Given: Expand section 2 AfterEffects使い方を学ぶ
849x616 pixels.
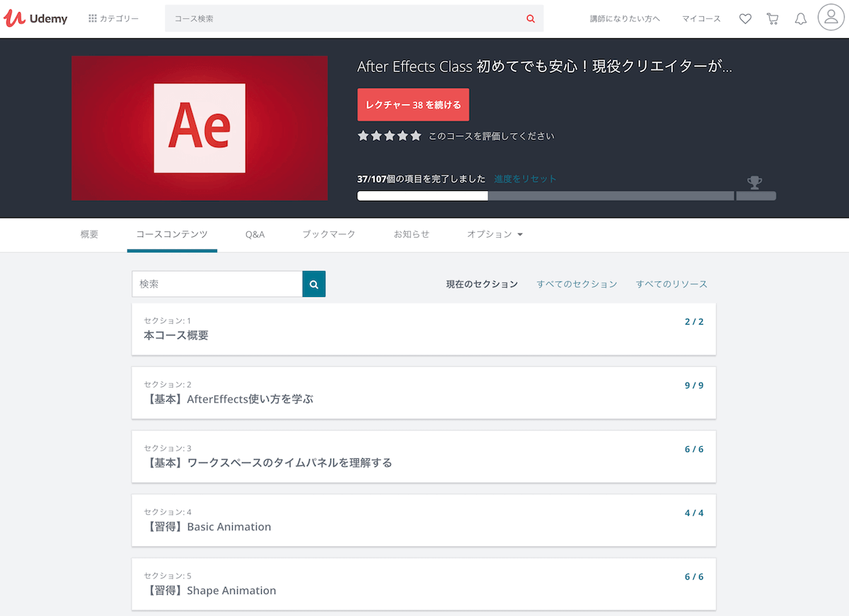Looking at the screenshot, I should [x=424, y=393].
